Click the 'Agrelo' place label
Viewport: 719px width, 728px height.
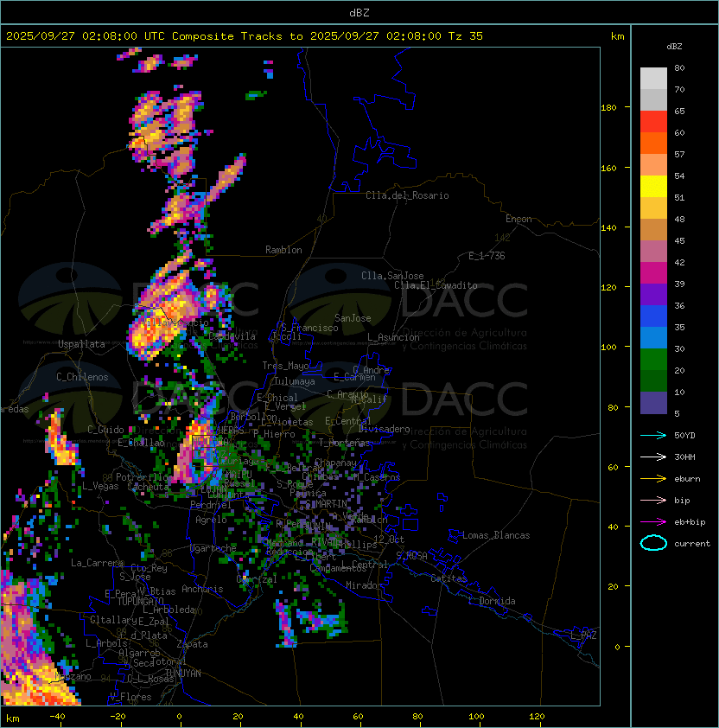(x=211, y=520)
